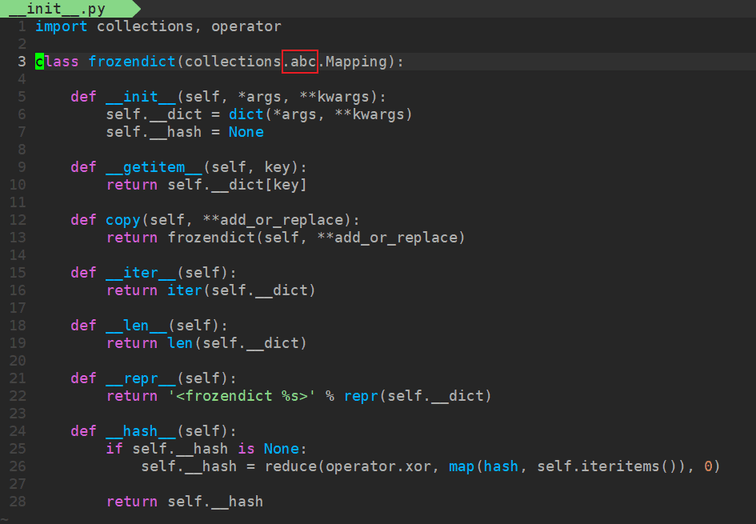Click line number 28 in the gutter
Screen dimensions: 756x524
18,501
